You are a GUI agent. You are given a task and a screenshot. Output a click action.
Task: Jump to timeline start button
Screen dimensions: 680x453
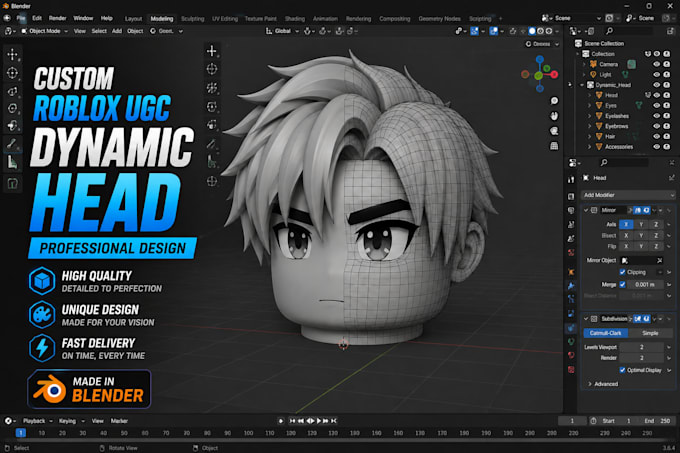292,421
